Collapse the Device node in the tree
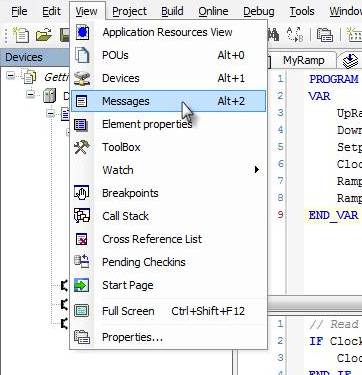 pos(31,94)
